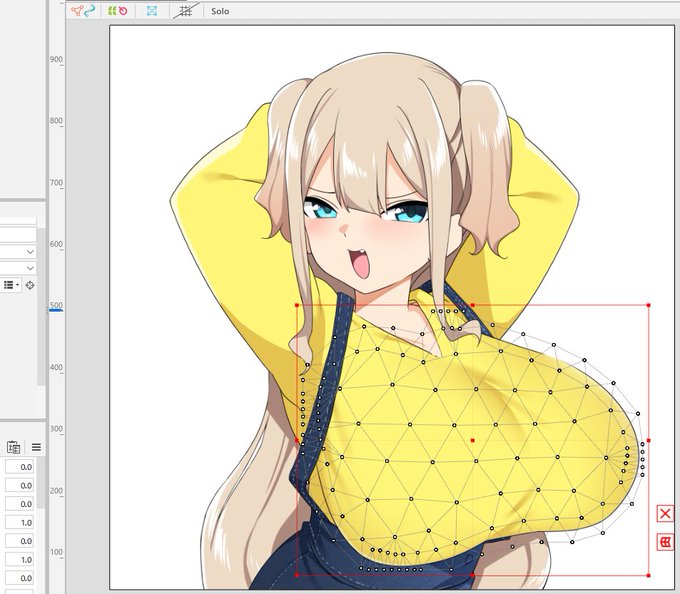Click the green stripes toolbar icon
This screenshot has width=680, height=594.
point(112,11)
